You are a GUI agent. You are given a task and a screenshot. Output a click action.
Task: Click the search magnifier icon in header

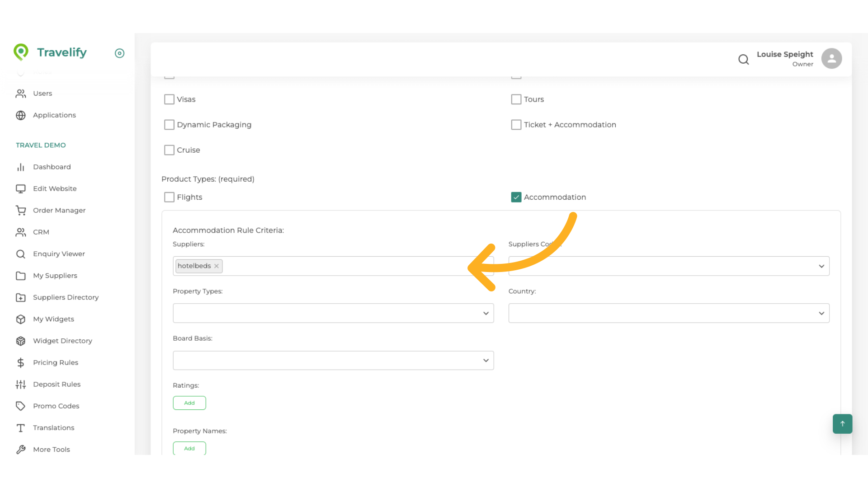coord(743,59)
